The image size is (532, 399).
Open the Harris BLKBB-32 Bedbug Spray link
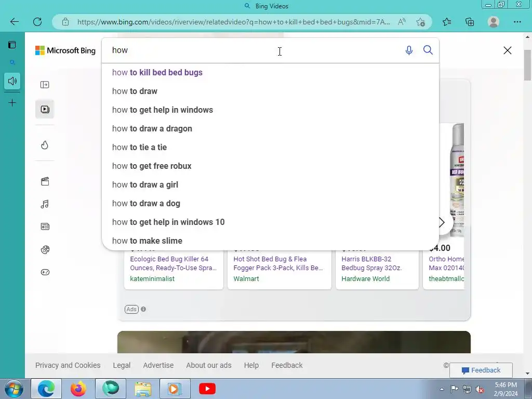371,263
